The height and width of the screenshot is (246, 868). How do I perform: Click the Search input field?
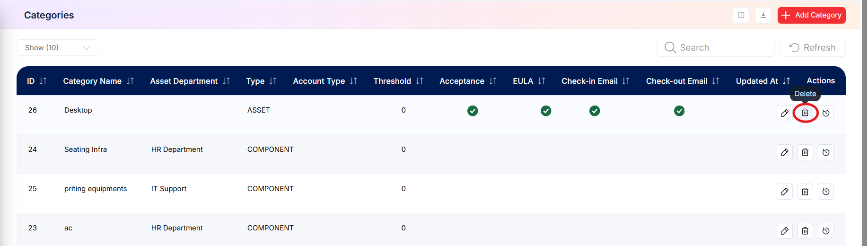pyautogui.click(x=715, y=47)
